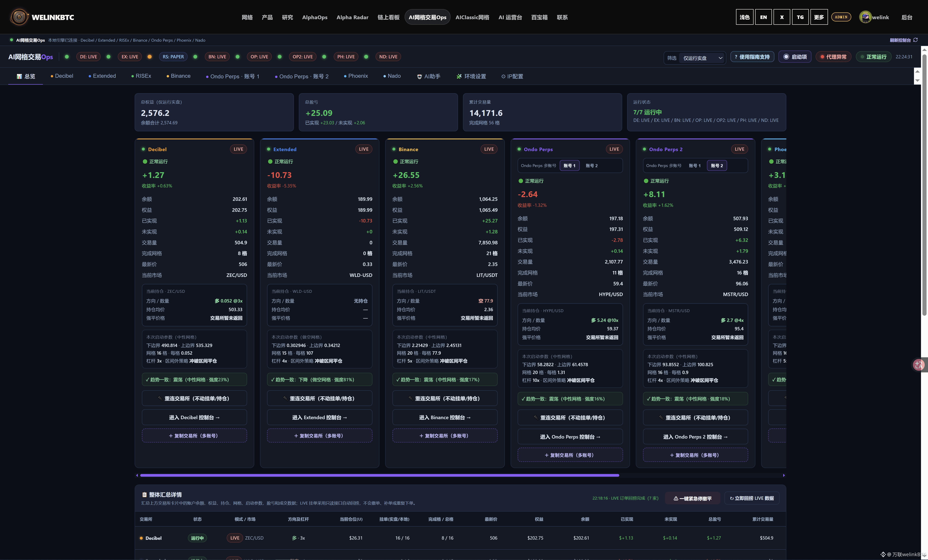Select 账号 2 in Ondo Perps 2 card
The width and height of the screenshot is (928, 560).
click(717, 166)
